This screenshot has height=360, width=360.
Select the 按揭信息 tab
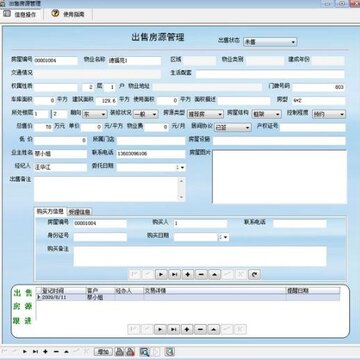click(80, 212)
